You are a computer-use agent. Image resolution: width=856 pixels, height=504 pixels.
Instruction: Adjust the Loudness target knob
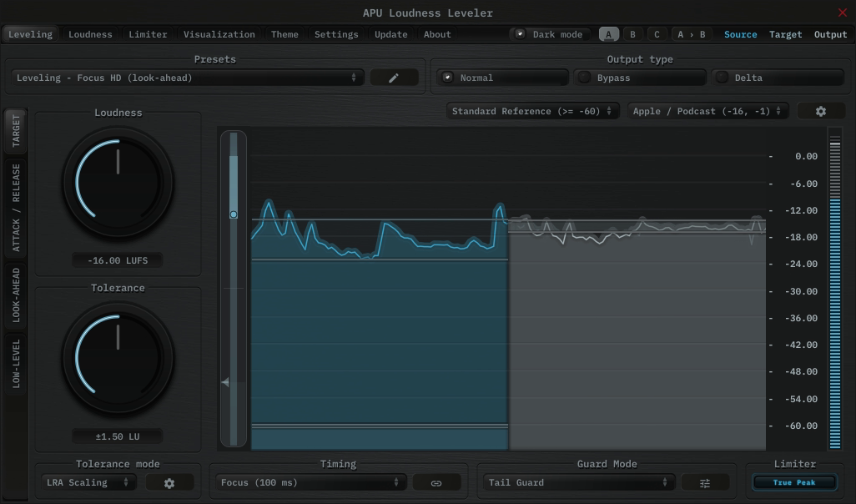(x=118, y=182)
